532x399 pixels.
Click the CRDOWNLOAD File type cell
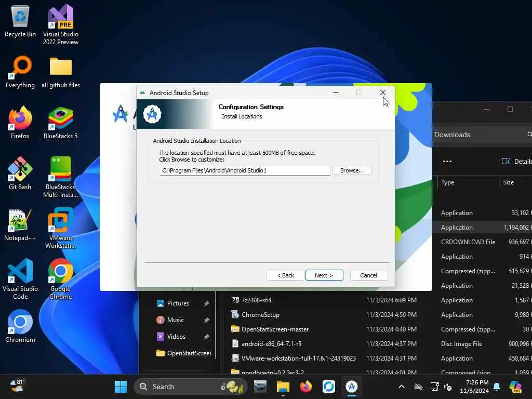pyautogui.click(x=468, y=242)
